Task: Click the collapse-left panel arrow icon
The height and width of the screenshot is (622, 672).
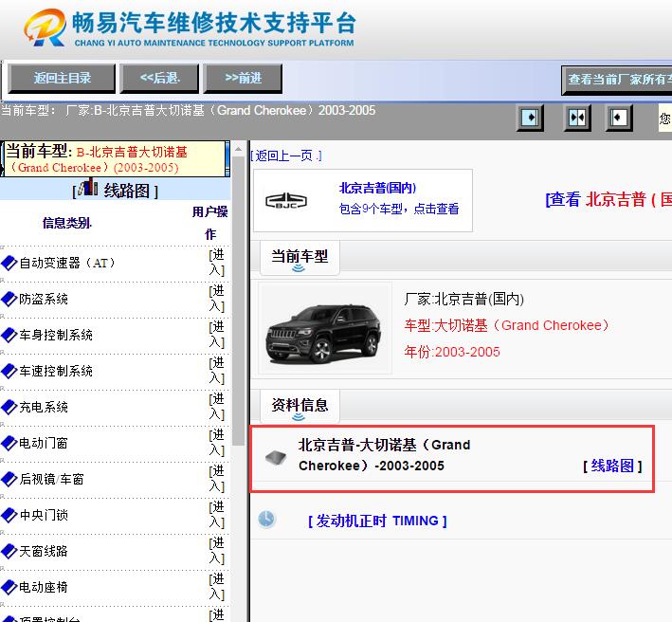Action: point(619,117)
